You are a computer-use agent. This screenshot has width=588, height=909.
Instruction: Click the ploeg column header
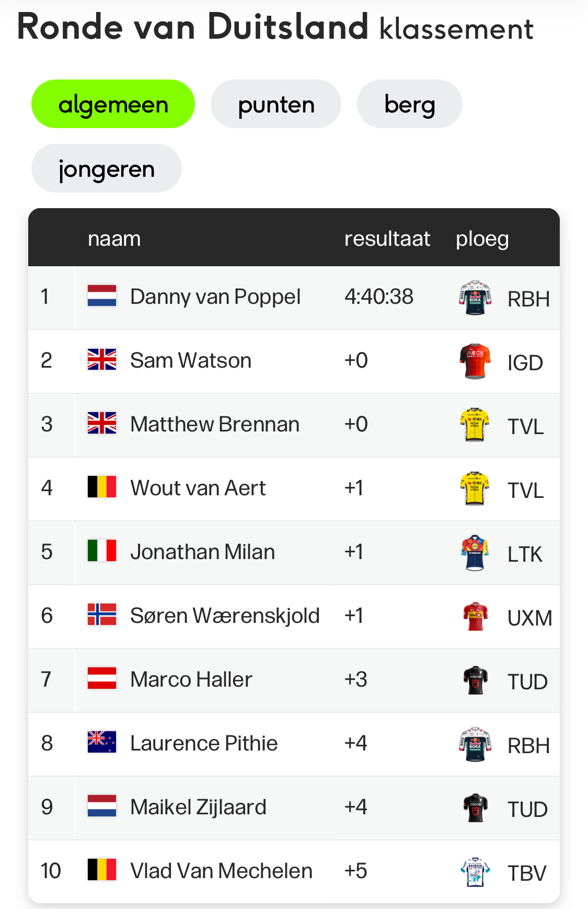tap(482, 239)
